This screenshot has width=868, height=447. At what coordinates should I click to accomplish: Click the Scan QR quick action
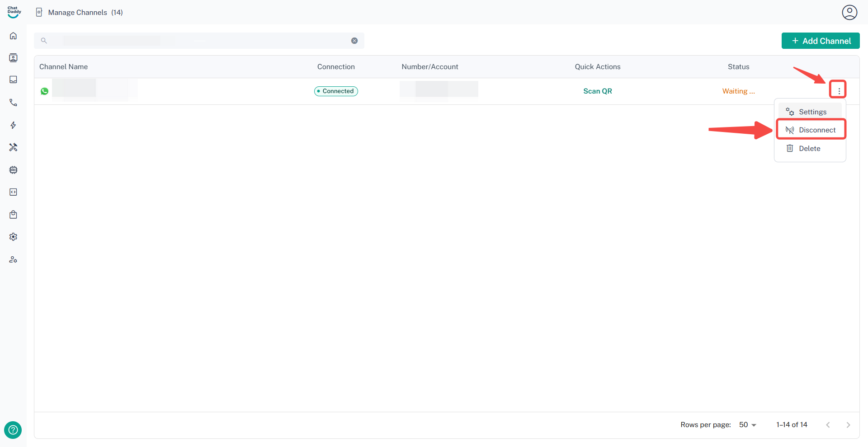(598, 91)
